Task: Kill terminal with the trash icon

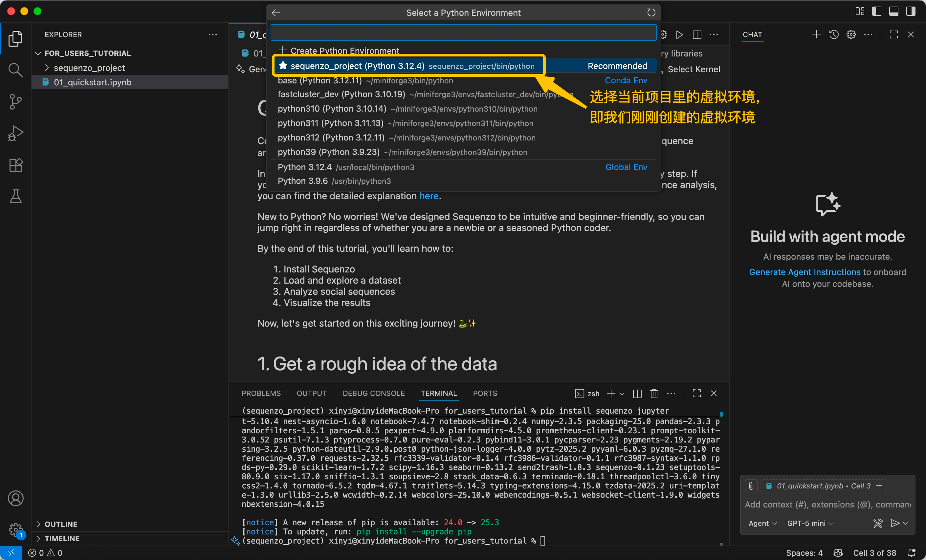Action: pyautogui.click(x=654, y=393)
